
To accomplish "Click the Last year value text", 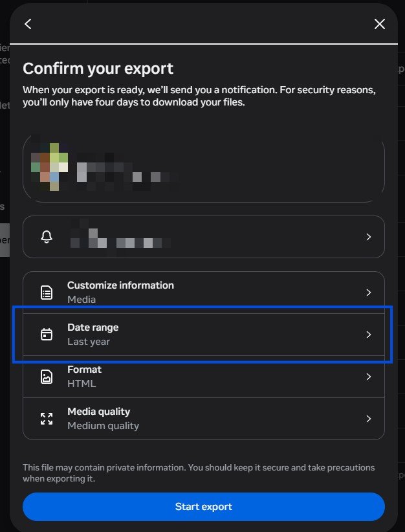I will pyautogui.click(x=89, y=342).
